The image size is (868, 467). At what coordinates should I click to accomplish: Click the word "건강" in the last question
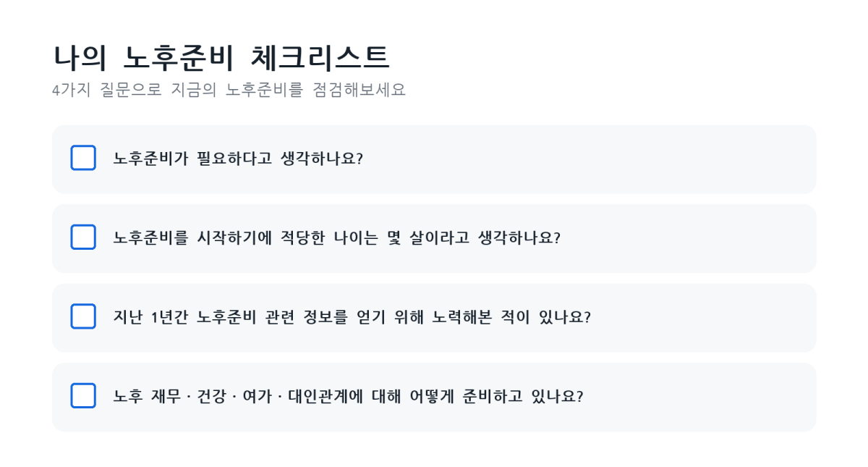pyautogui.click(x=212, y=396)
